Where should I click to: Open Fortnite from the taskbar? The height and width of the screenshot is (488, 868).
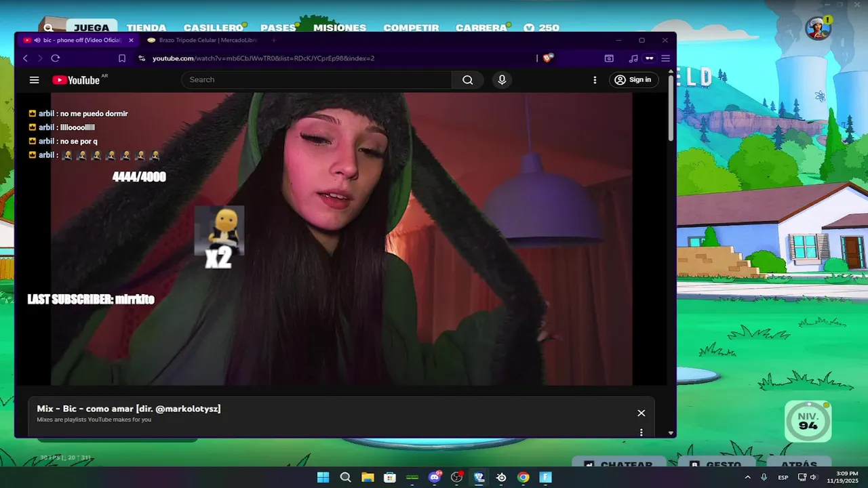546,477
